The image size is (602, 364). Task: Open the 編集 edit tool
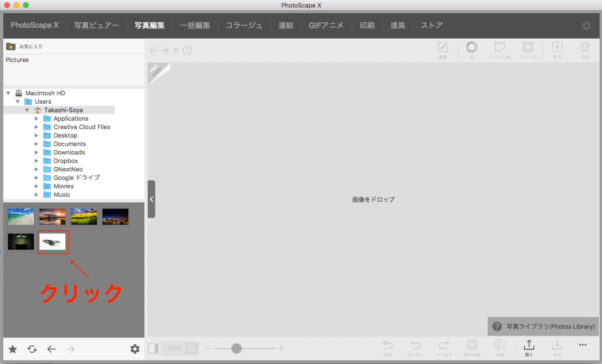[x=443, y=50]
